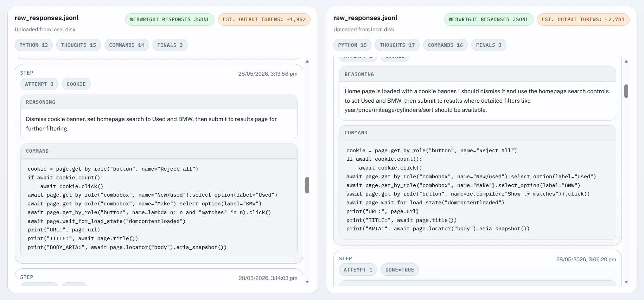Select FINALS 3 chip in left panel

coord(170,45)
